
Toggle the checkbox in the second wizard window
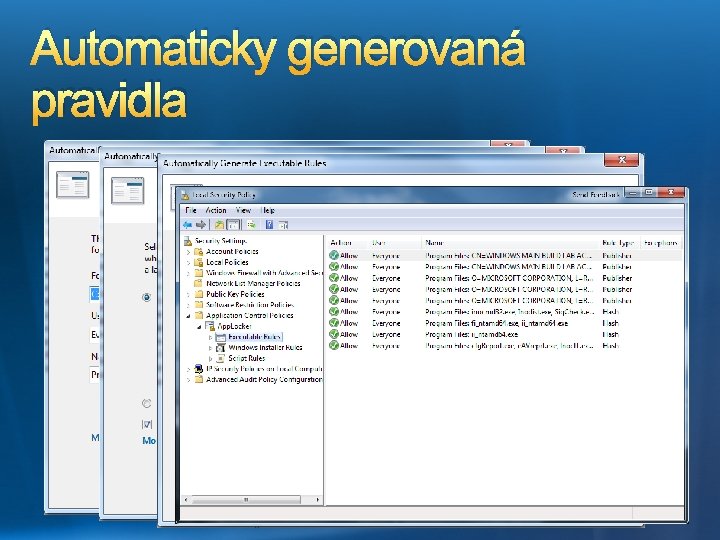(x=147, y=424)
